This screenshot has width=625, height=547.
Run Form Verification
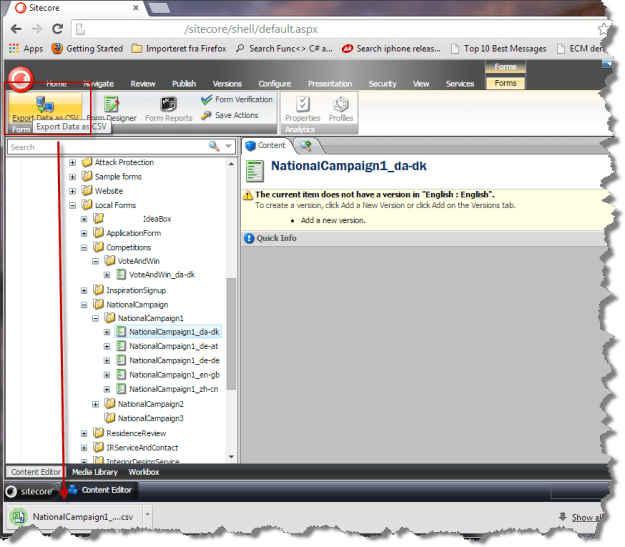coord(237,99)
